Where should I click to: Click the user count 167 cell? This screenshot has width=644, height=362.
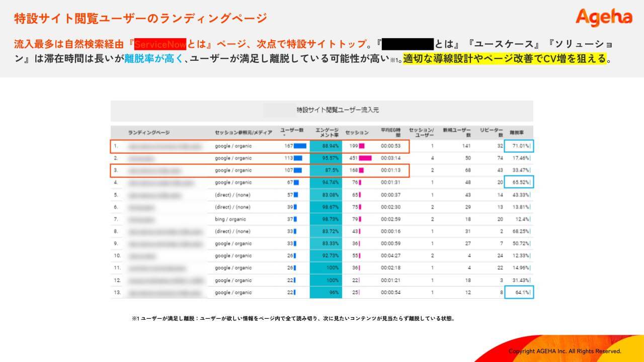(288, 146)
